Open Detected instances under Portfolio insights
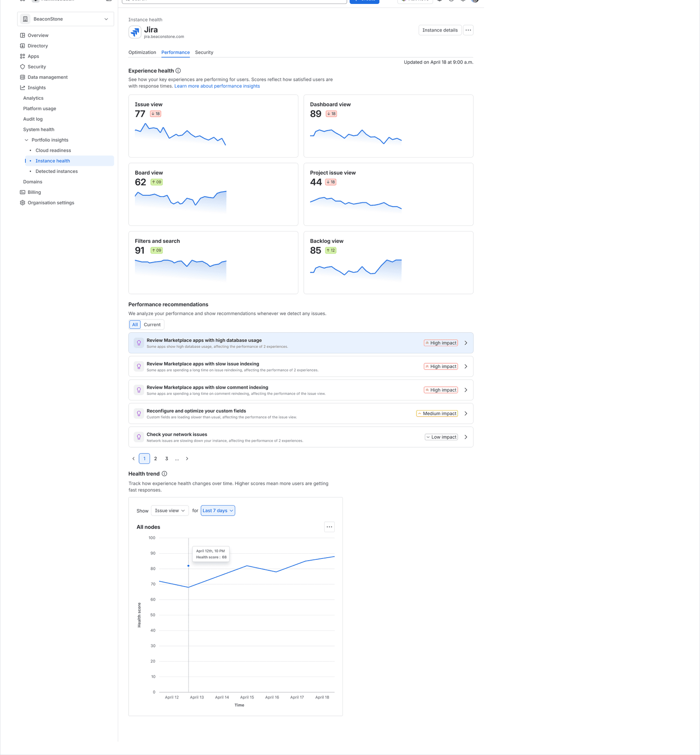 point(56,172)
